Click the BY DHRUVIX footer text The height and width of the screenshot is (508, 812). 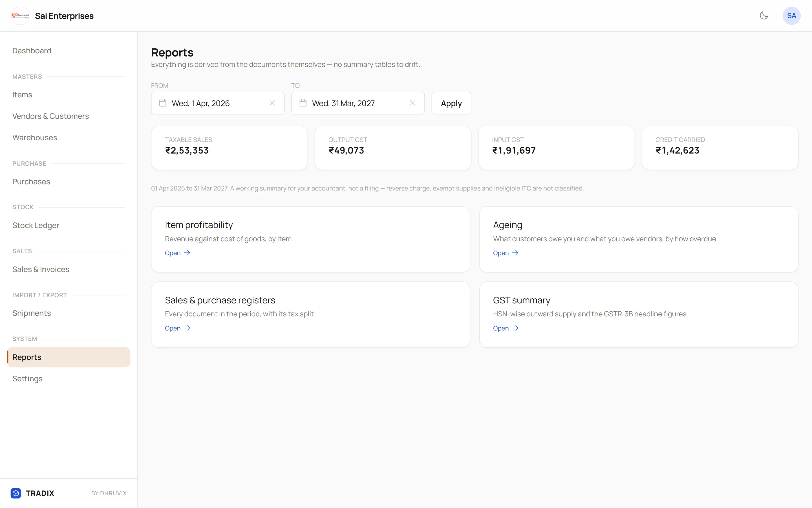[109, 493]
